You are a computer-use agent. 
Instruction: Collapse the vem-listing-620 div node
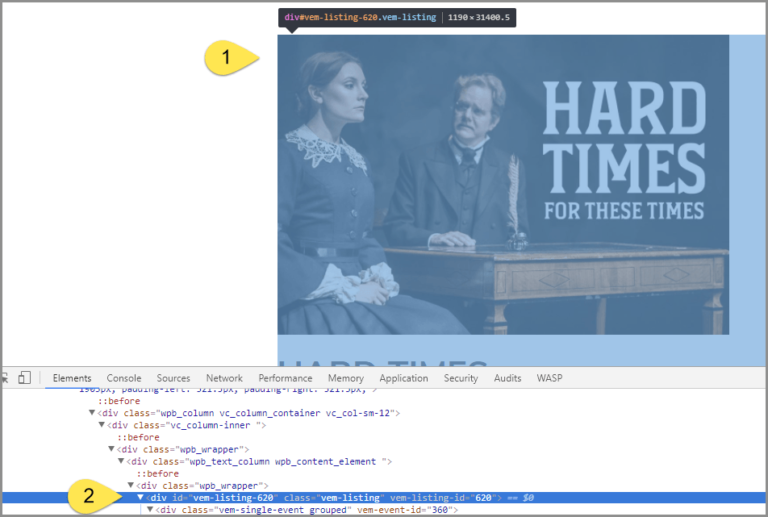click(142, 497)
